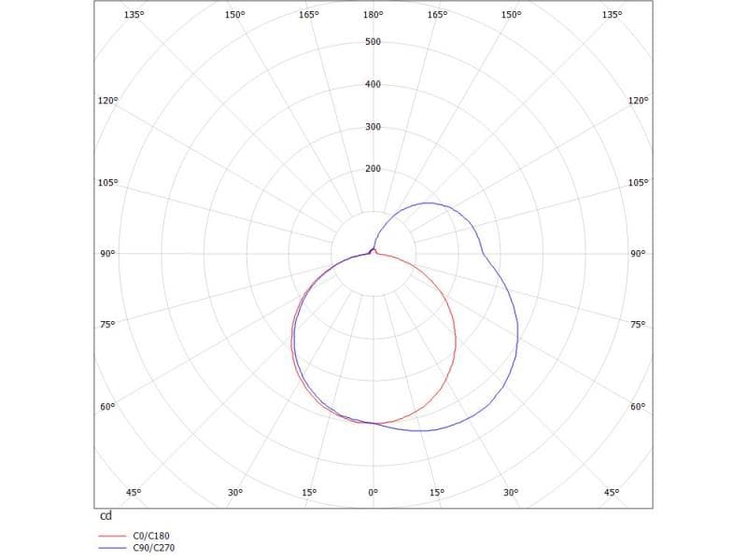Click the 120° label on left edge
The height and width of the screenshot is (560, 747).
point(107,101)
